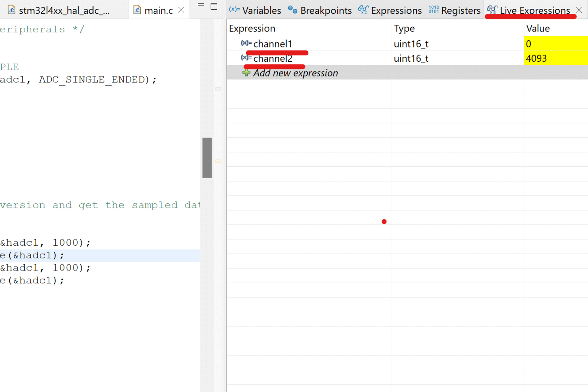This screenshot has height=392, width=588.
Task: Click channel2's value cell showing 4093
Action: [556, 58]
